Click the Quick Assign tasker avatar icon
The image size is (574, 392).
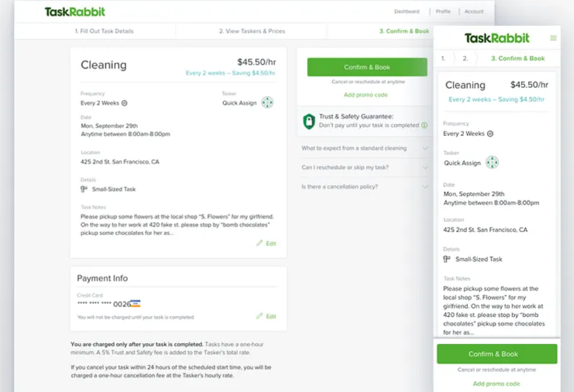(x=267, y=102)
